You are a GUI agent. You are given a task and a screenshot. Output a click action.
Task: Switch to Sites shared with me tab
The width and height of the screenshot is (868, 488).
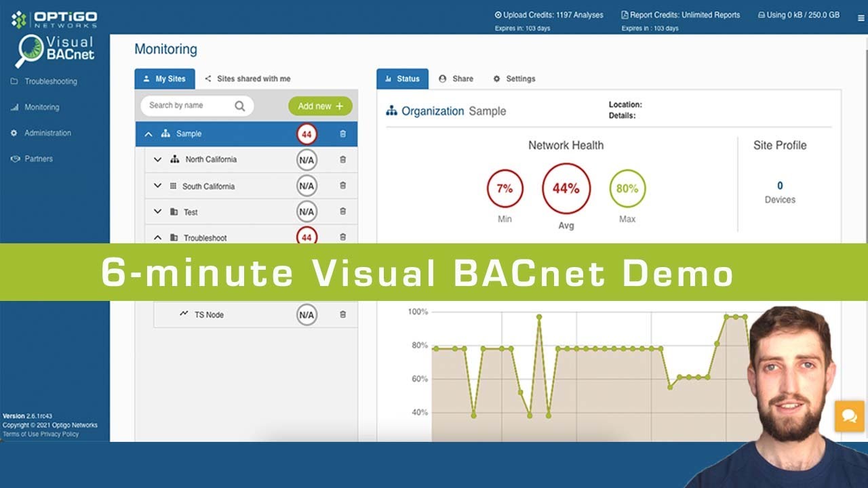[x=248, y=79]
